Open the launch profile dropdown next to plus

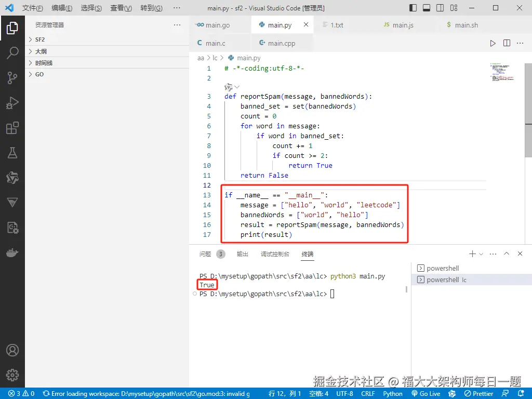[x=481, y=254]
